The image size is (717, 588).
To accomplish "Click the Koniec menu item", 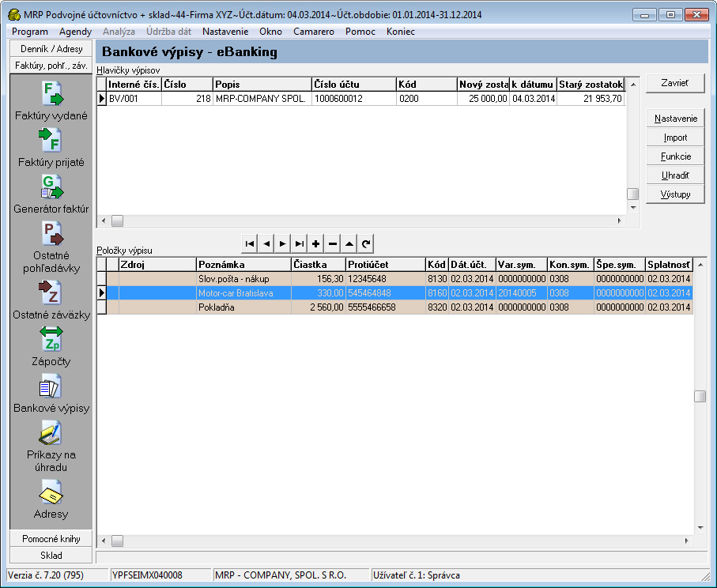I will click(401, 32).
